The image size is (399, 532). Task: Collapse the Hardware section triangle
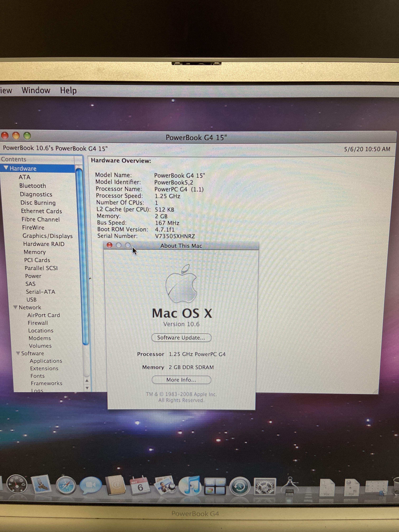coord(6,168)
